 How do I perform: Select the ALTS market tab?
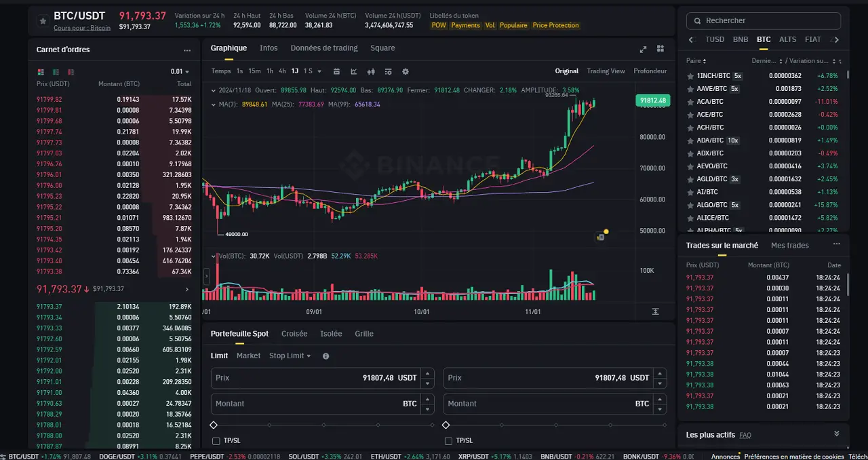(x=787, y=39)
